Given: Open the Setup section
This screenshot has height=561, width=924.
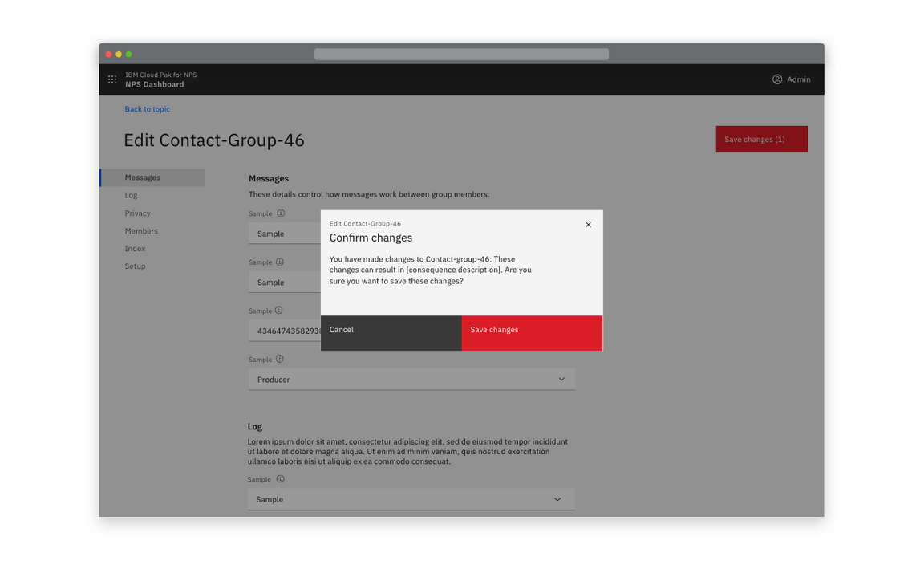Looking at the screenshot, I should [x=135, y=266].
